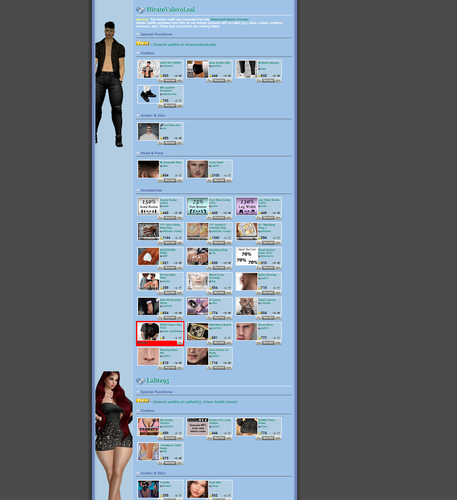Click Buy now under the gold watch item
Screen dimensions: 457x500
click(x=219, y=343)
